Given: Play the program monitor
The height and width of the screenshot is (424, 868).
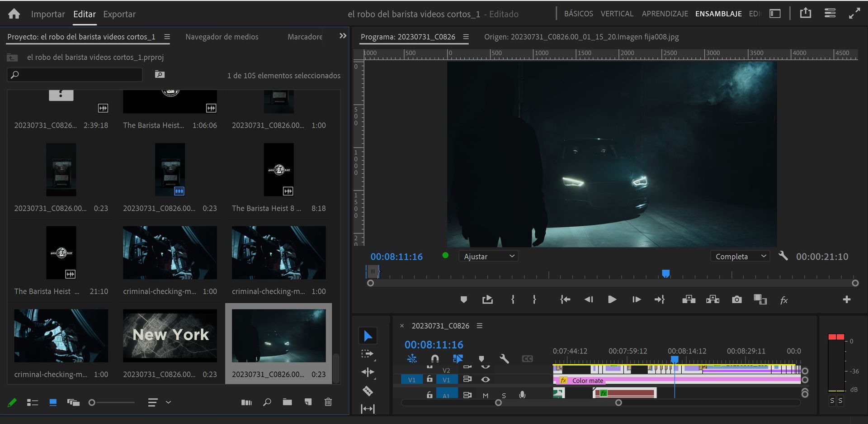Looking at the screenshot, I should 612,300.
